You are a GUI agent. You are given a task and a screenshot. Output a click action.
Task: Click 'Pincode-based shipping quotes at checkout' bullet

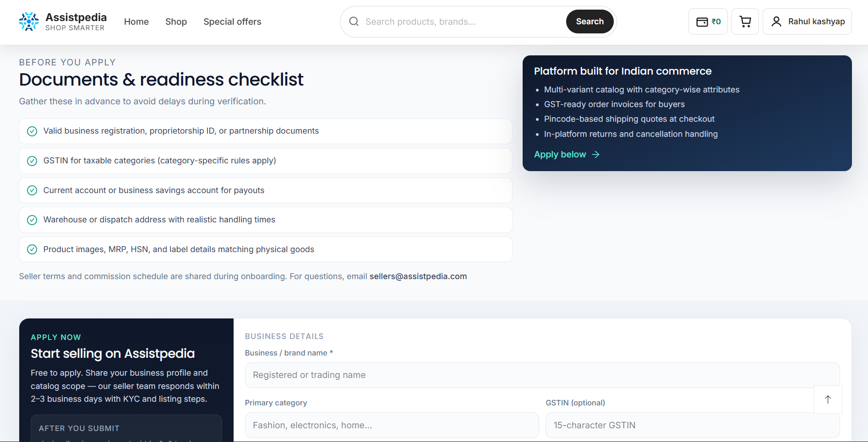(x=629, y=119)
